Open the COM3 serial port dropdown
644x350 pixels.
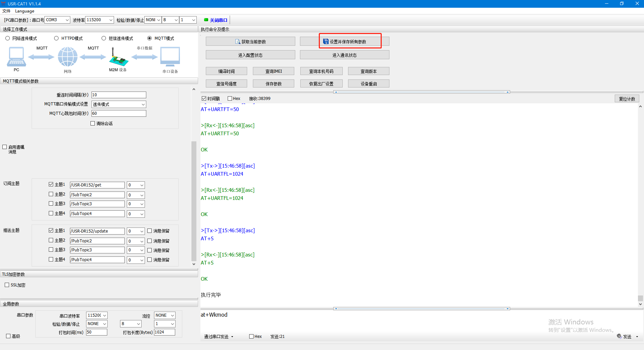pyautogui.click(x=67, y=20)
